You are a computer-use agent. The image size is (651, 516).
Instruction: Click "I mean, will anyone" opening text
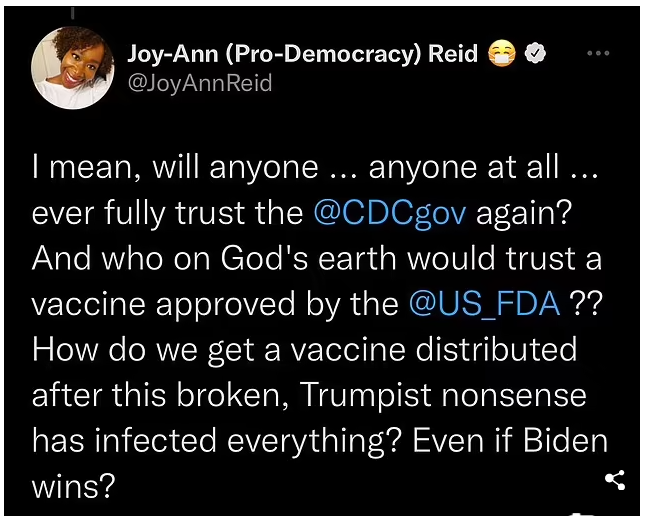pos(175,168)
